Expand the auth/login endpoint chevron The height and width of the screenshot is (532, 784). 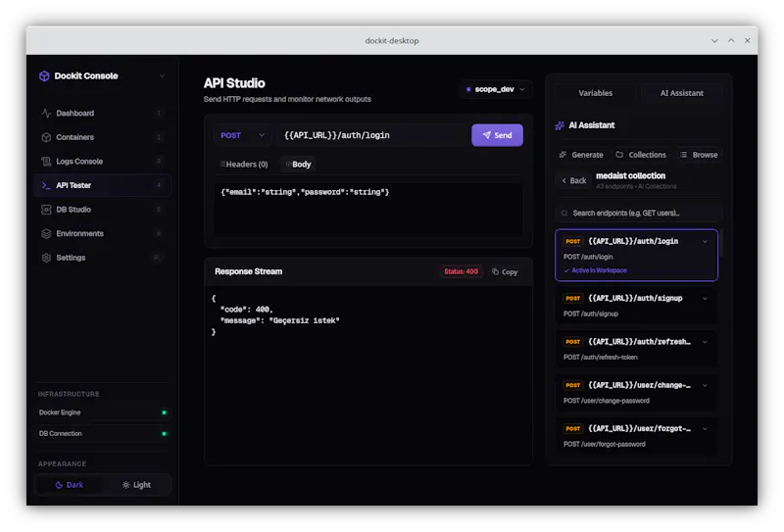(705, 241)
